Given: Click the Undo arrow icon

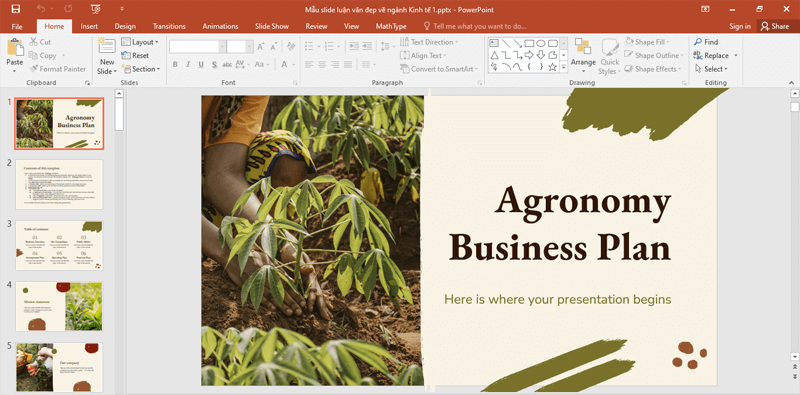Looking at the screenshot, I should point(41,9).
